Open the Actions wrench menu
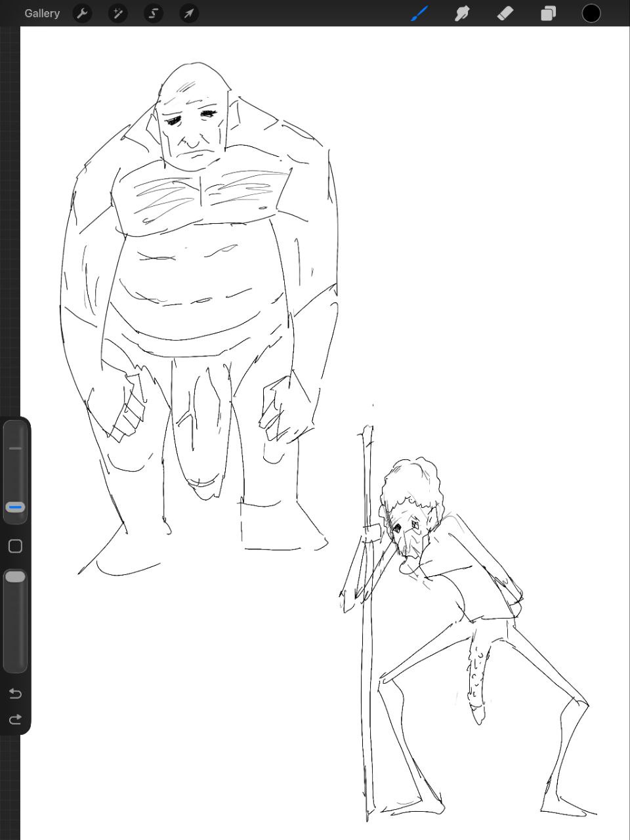 pyautogui.click(x=82, y=13)
